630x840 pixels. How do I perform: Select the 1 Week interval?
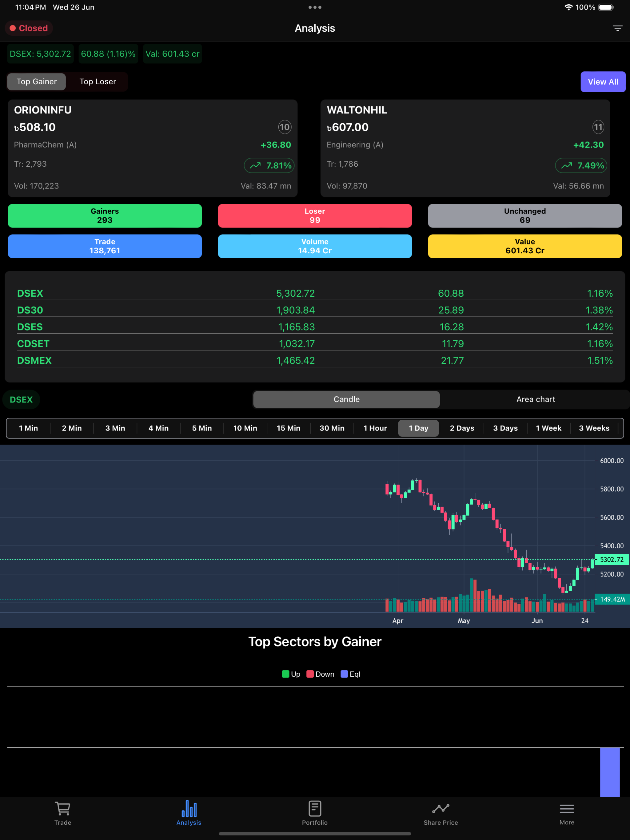click(549, 428)
